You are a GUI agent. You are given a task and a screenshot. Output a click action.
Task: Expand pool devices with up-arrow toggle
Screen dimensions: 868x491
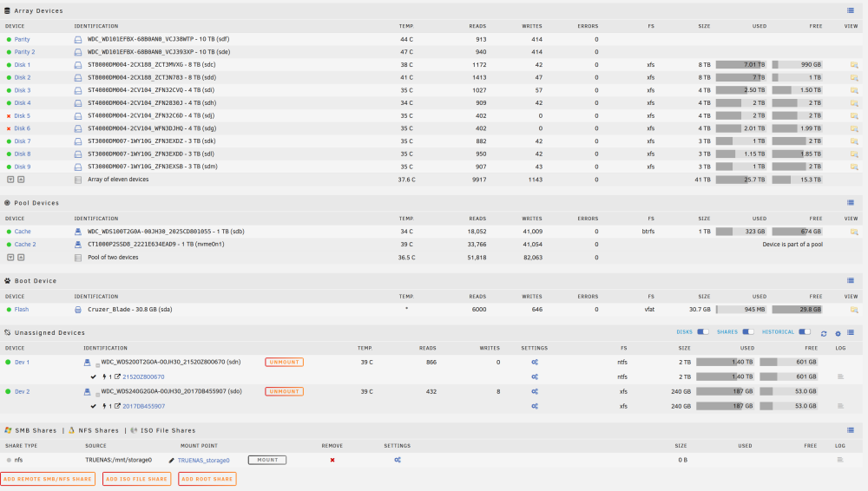point(21,258)
